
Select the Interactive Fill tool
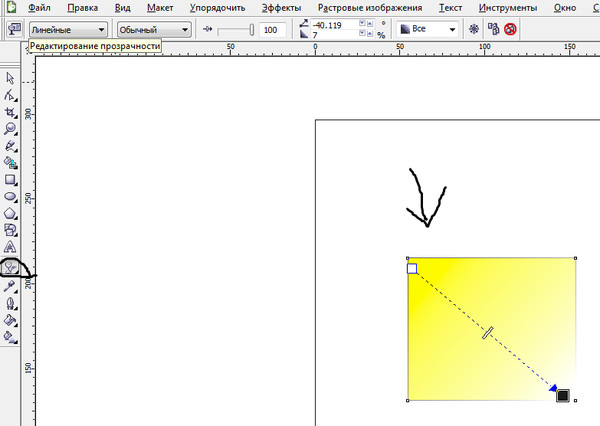10,337
